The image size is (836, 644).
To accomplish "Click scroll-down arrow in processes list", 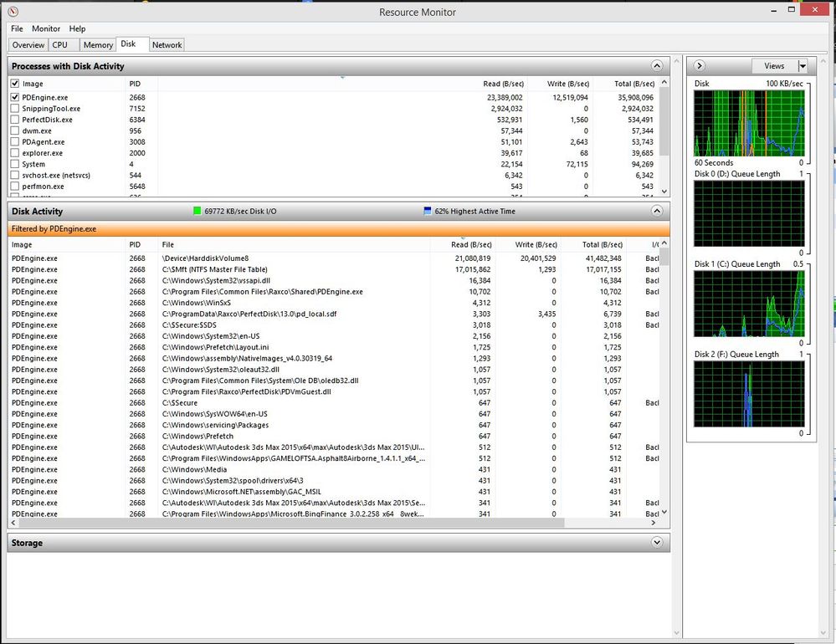I will pos(664,192).
